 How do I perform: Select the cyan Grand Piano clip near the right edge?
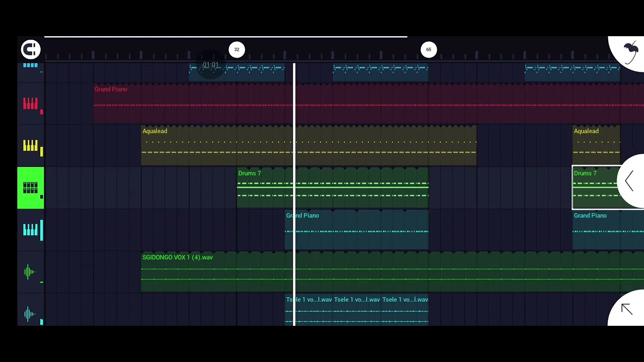point(608,230)
